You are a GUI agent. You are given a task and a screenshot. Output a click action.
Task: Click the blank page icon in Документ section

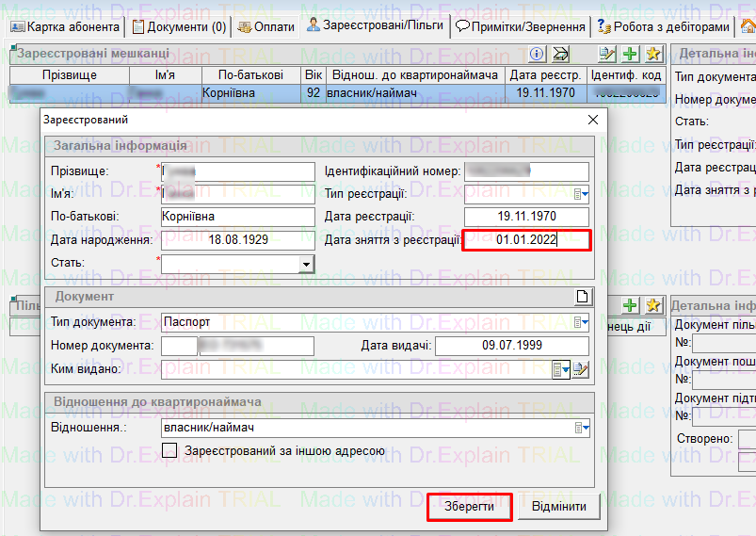pyautogui.click(x=583, y=297)
